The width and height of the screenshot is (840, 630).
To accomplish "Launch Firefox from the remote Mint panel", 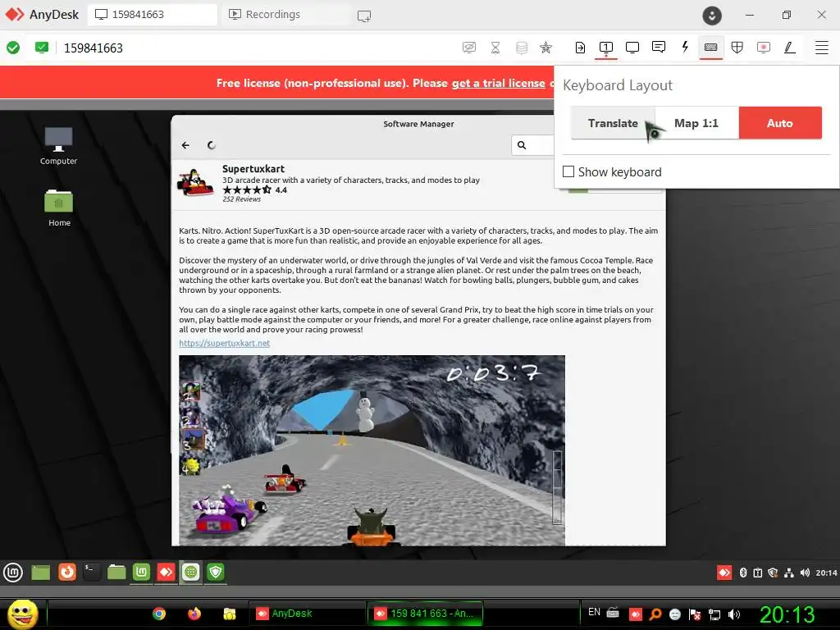I will coord(67,572).
